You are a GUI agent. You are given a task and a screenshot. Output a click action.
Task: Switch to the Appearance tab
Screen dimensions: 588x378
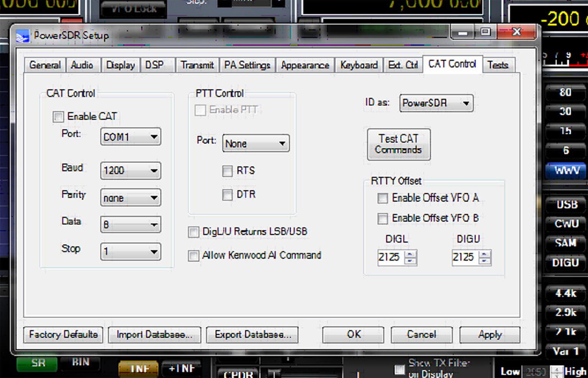305,65
